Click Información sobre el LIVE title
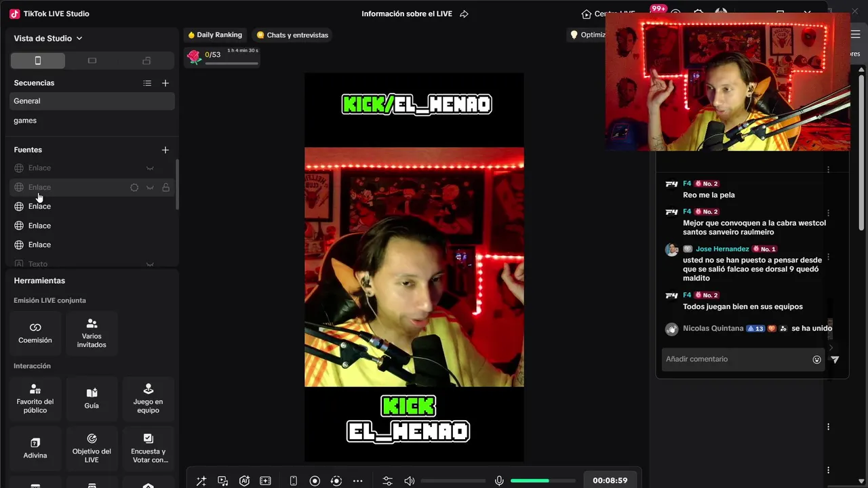The height and width of the screenshot is (488, 868). 407,14
